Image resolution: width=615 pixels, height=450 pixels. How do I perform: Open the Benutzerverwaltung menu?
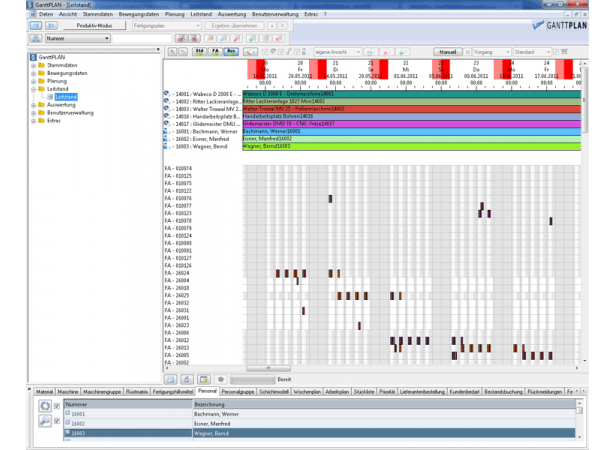(x=275, y=14)
